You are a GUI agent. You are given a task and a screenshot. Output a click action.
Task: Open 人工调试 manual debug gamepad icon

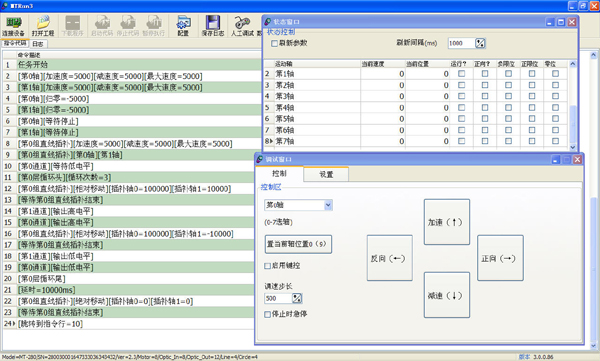coord(242,26)
